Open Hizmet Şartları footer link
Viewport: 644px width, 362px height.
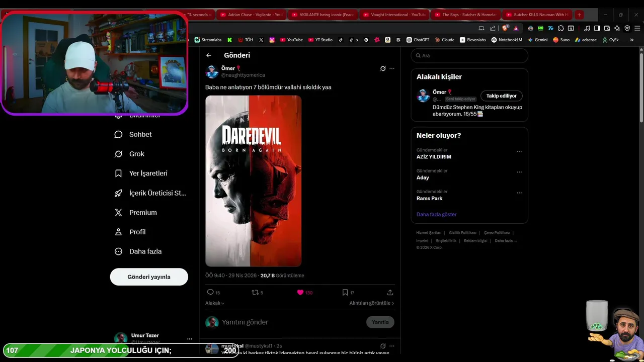tap(429, 233)
